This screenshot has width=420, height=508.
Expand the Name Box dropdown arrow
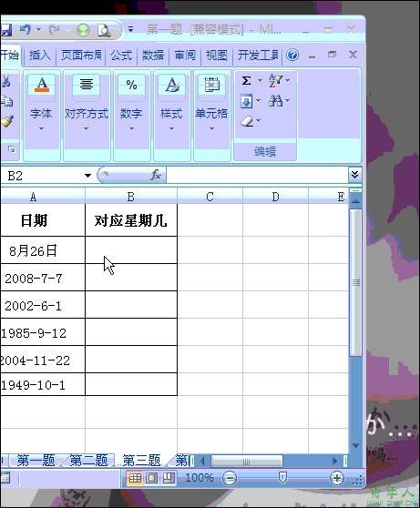tap(87, 176)
